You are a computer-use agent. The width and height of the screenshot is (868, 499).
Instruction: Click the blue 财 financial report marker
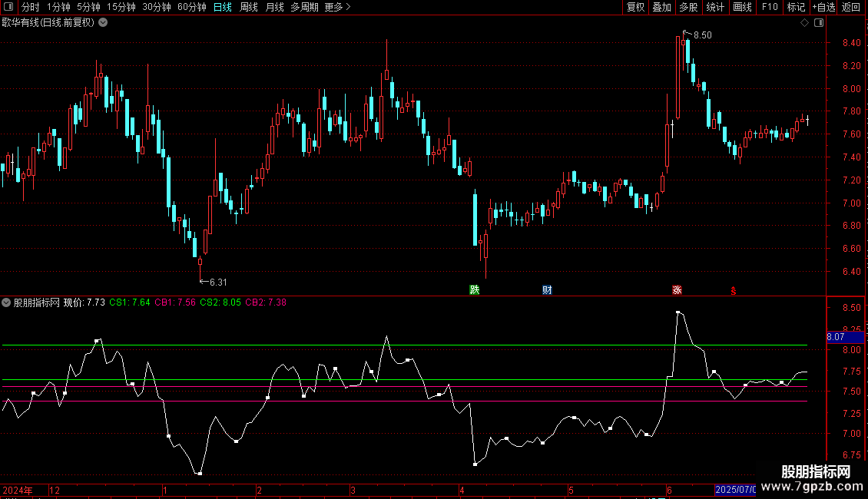(547, 290)
